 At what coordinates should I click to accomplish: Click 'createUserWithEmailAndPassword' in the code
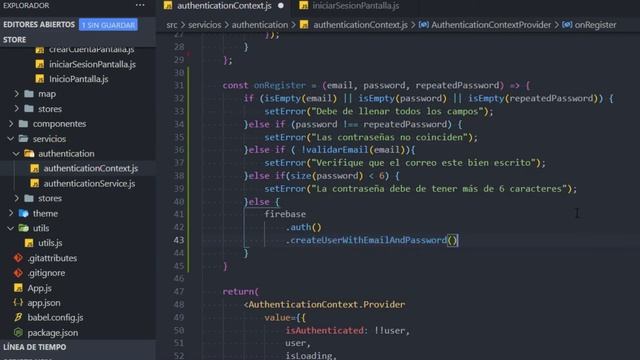[x=369, y=240]
